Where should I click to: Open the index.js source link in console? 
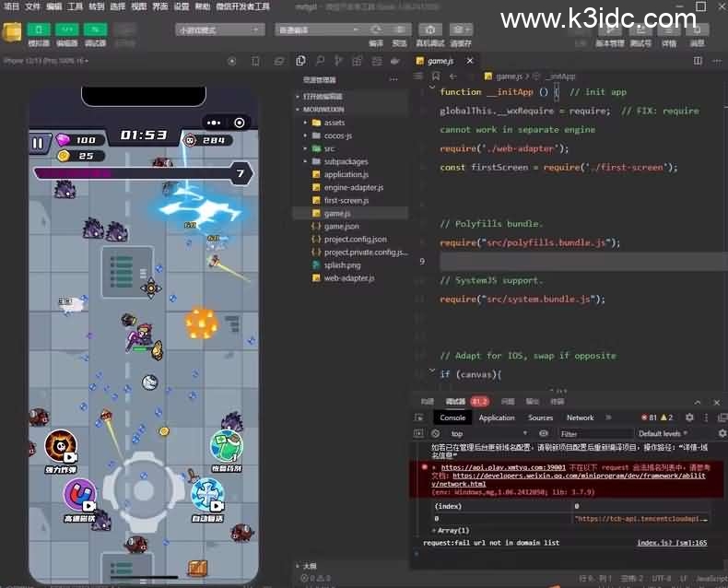pos(672,543)
